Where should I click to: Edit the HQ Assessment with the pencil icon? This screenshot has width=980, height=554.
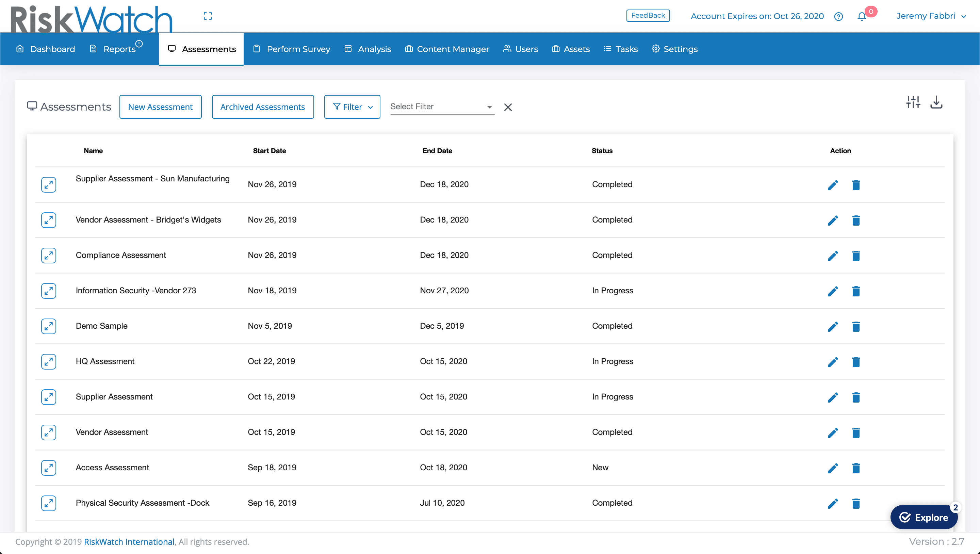(833, 362)
